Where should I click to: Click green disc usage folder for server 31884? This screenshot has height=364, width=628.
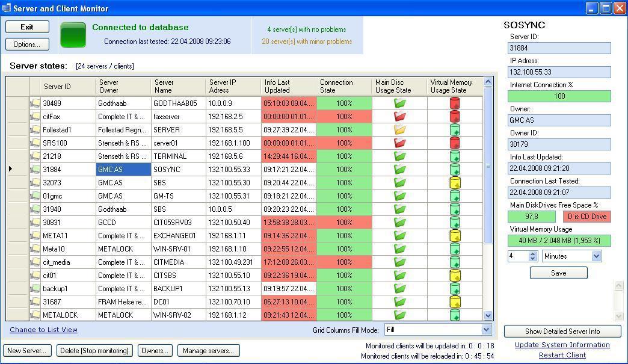coord(399,170)
